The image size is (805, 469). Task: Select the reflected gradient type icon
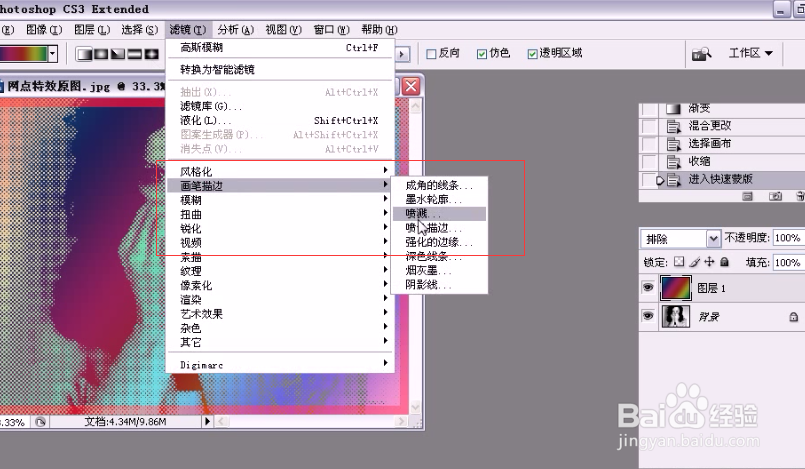pos(135,53)
